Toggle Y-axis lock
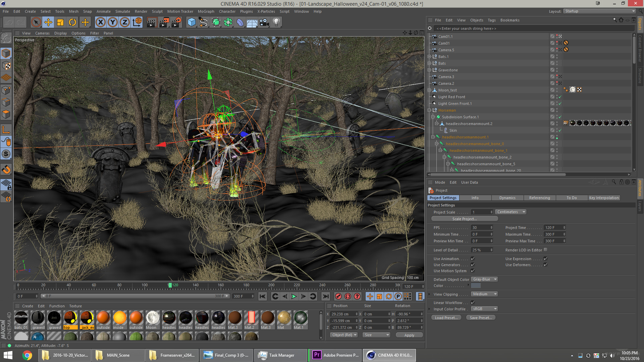This screenshot has width=644, height=362. point(113,22)
